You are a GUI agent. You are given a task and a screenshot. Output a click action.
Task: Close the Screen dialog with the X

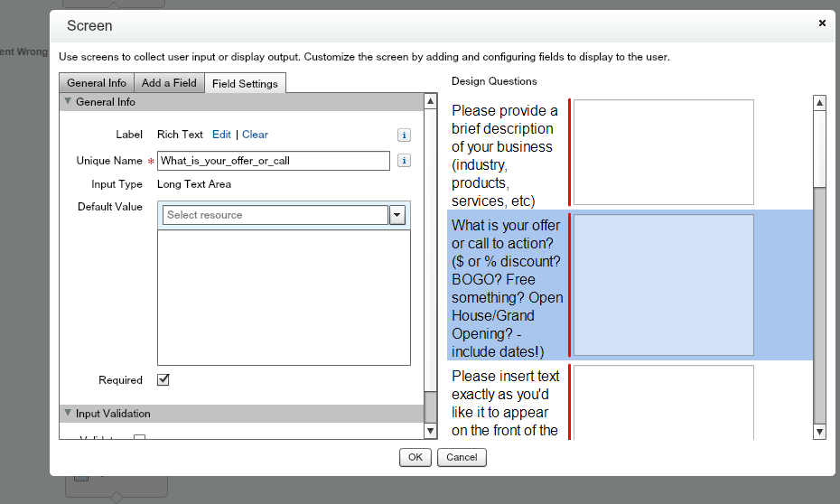[822, 23]
